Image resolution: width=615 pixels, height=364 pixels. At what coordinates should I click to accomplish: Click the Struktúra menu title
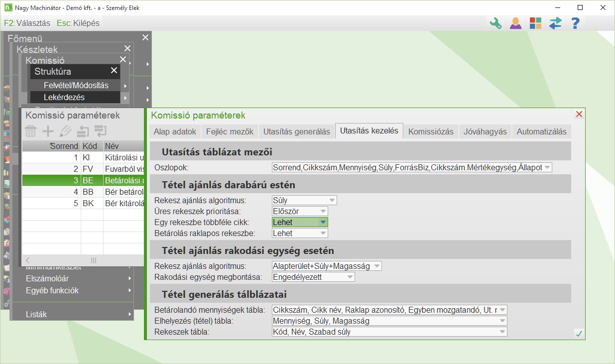[x=53, y=71]
